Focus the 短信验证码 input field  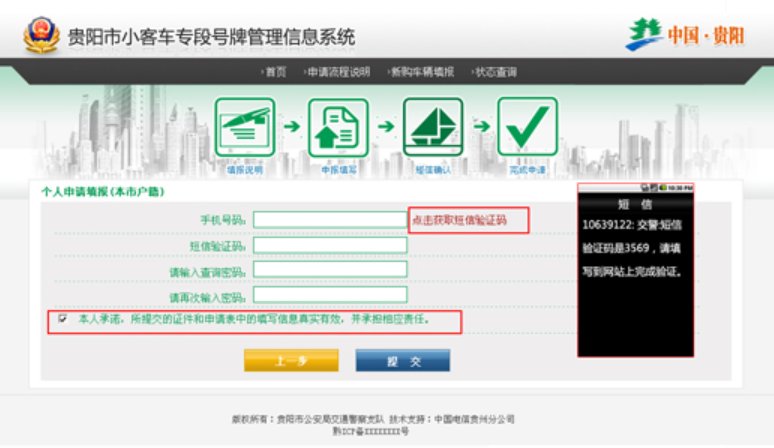coord(330,245)
